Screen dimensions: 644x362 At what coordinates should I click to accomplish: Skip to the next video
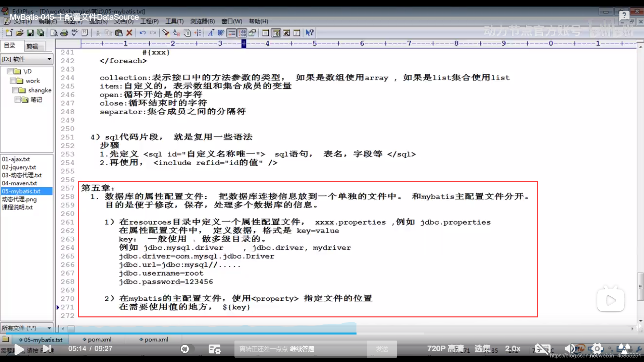47,349
